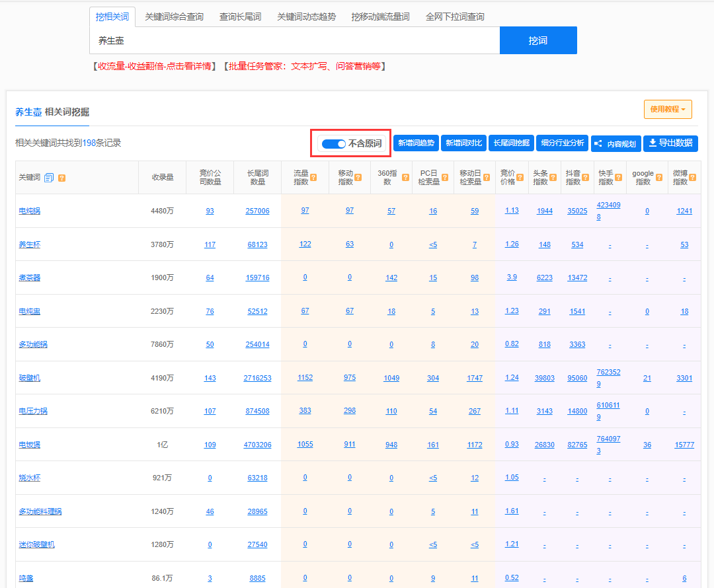Viewport: 714px width, 588px height.
Task: Click google index 36 for 电饭煲
Action: pos(647,445)
